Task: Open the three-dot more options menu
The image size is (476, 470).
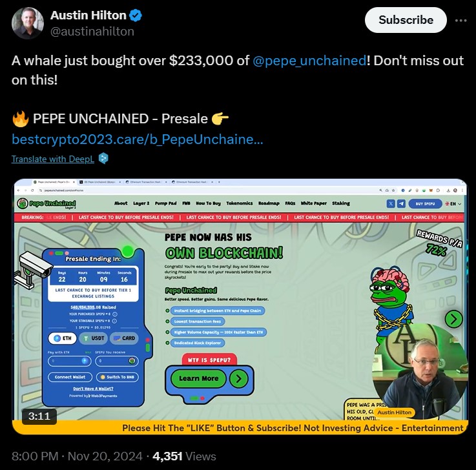Action: (x=460, y=20)
